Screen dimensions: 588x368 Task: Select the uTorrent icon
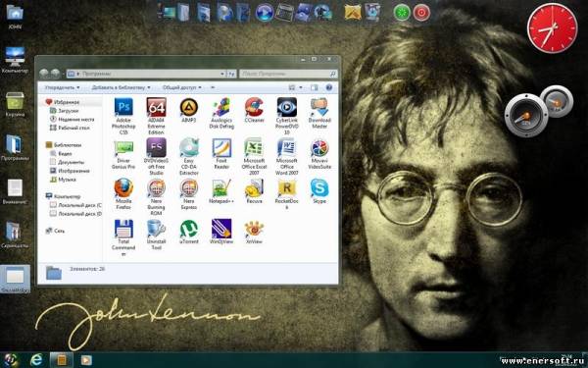(x=189, y=232)
